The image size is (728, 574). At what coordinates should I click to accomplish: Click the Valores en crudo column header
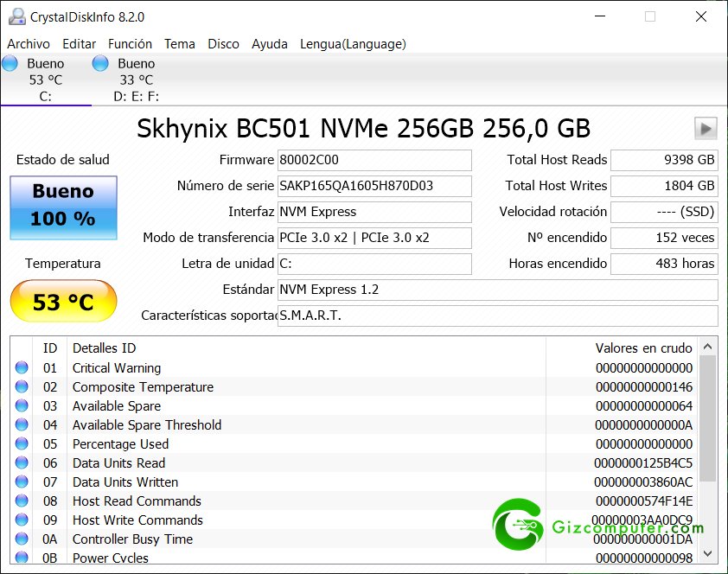643,348
